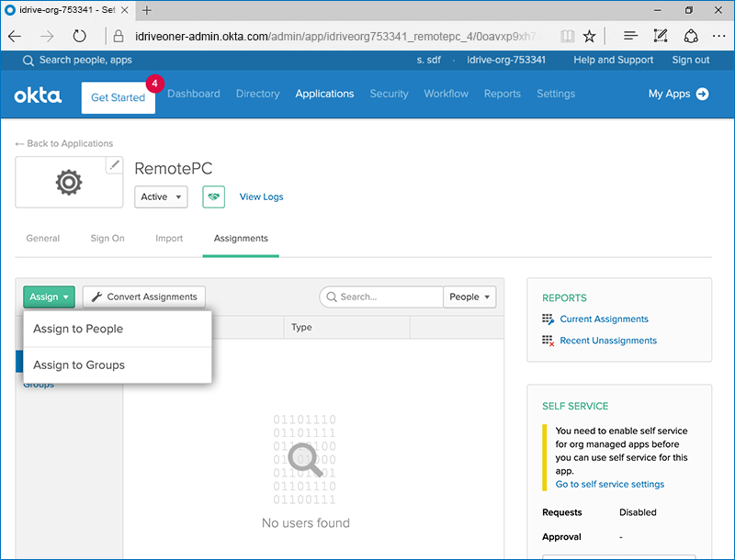Screen dimensions: 735x560
Task: Click the pencil edit icon on app logo
Action: click(x=115, y=165)
